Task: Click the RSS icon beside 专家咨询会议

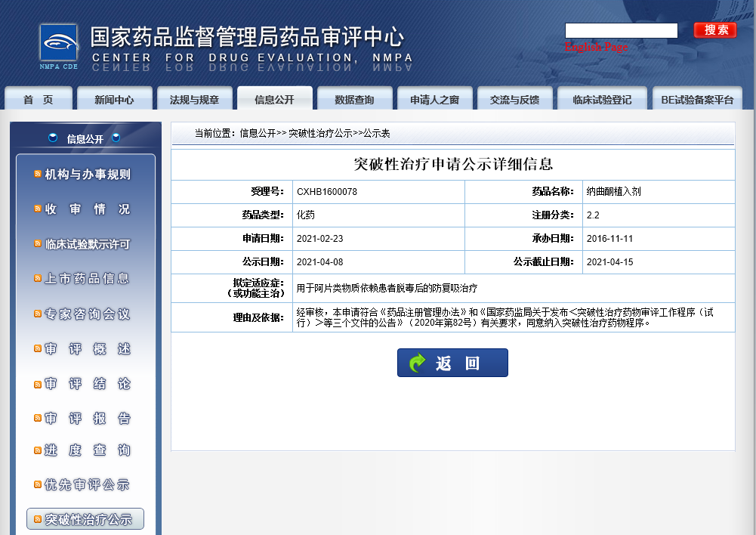Action: 38,314
